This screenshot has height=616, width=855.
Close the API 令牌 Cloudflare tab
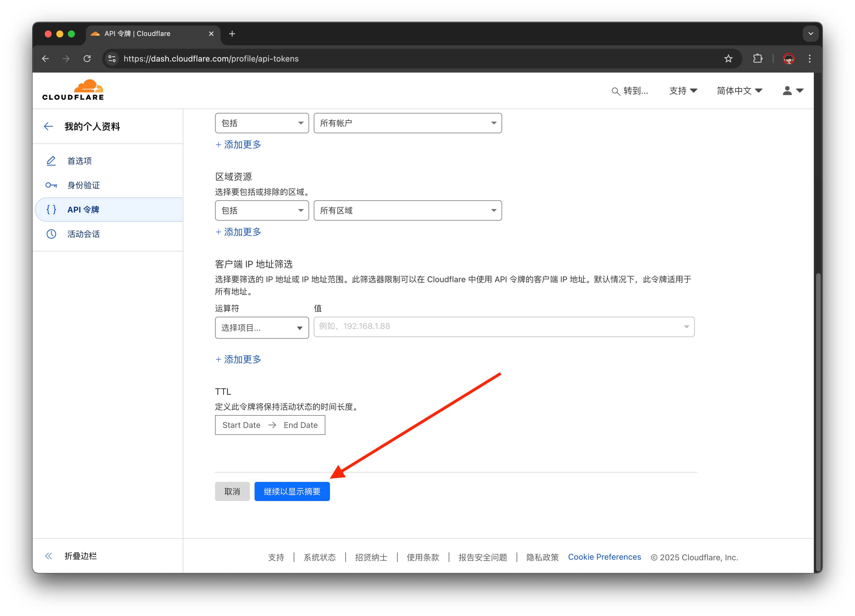click(211, 34)
